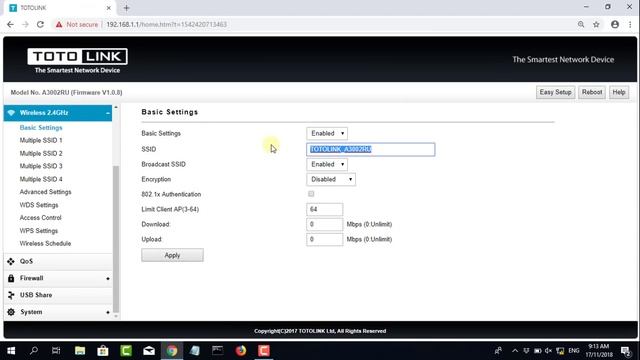Open the Basic Settings Enabled dropdown
This screenshot has width=640, height=360.
coord(327,133)
